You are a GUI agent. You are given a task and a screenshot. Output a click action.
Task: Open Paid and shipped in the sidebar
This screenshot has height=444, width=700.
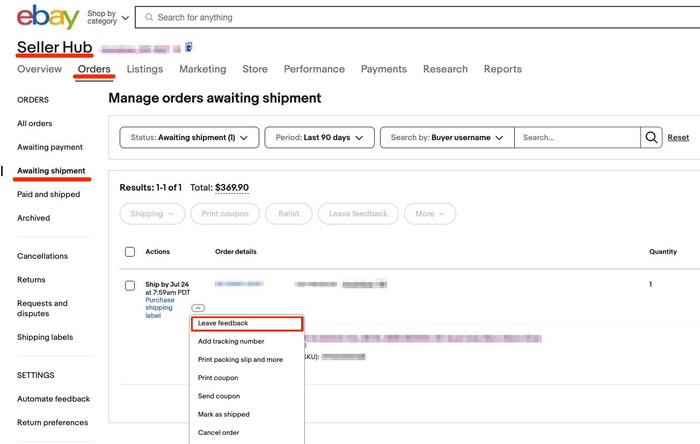click(48, 194)
